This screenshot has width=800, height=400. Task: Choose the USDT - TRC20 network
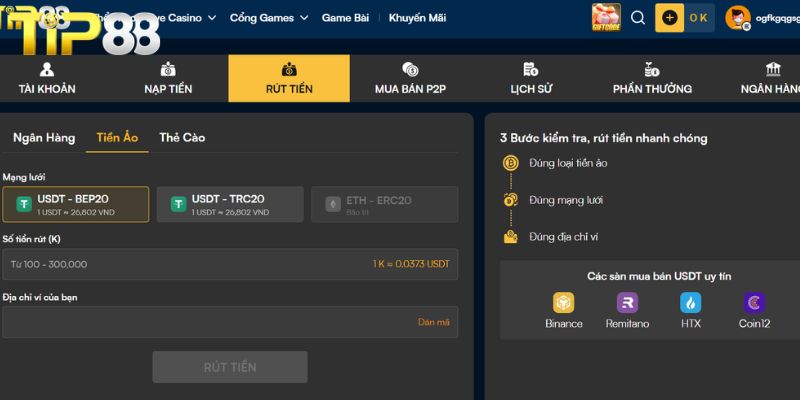point(230,204)
